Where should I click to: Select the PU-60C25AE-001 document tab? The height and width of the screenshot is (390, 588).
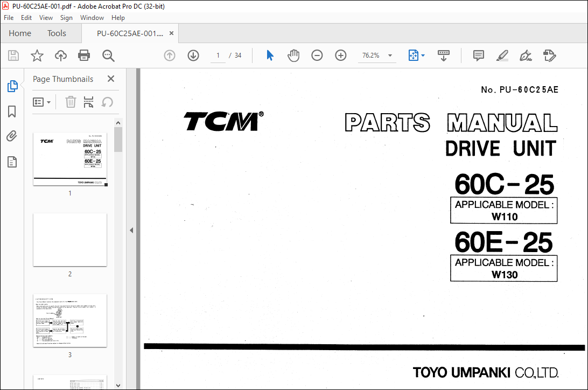coord(130,33)
